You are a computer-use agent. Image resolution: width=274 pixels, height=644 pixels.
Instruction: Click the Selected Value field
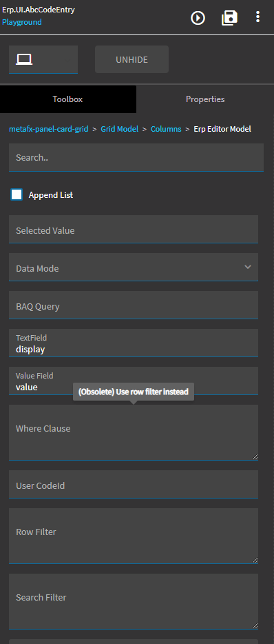coord(134,229)
